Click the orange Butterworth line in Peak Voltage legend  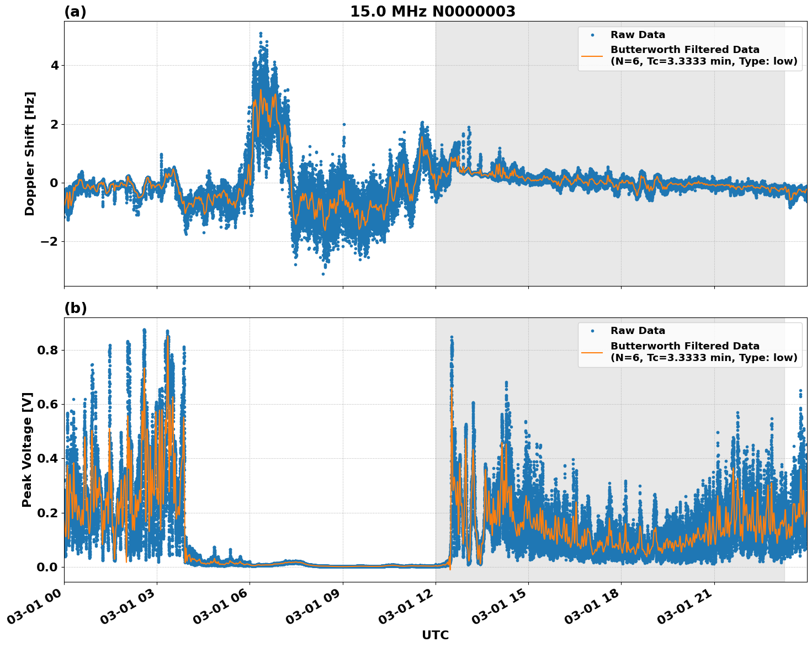click(x=592, y=352)
